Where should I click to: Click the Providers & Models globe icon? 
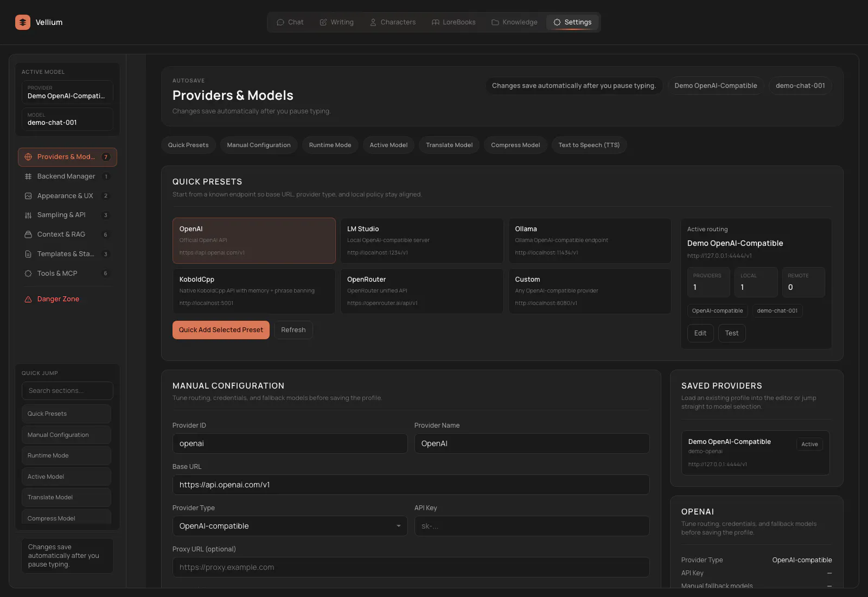pyautogui.click(x=28, y=157)
